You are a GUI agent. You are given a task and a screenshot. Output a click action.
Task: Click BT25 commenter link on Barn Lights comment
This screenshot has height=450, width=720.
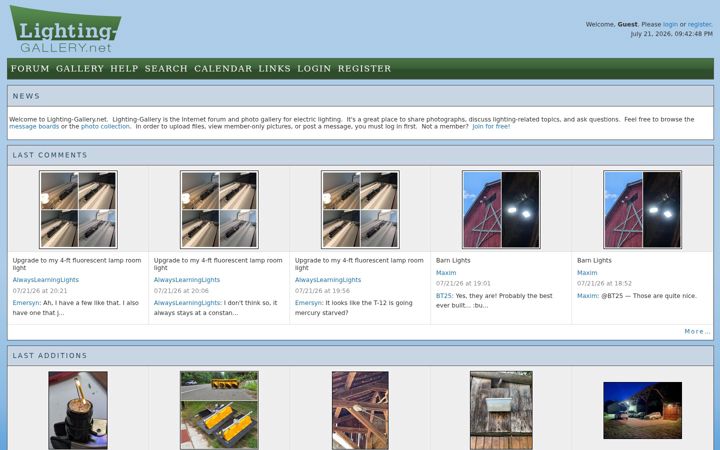coord(444,296)
